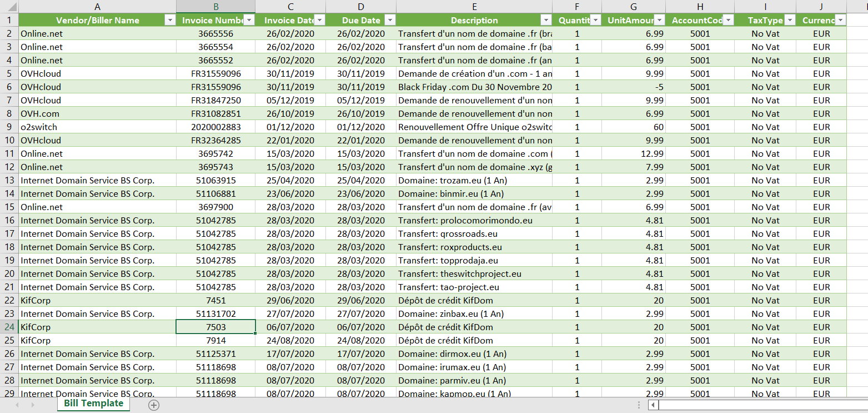Open the Vendor/Biller Name filter dropdown
868x413 pixels.
tap(170, 20)
